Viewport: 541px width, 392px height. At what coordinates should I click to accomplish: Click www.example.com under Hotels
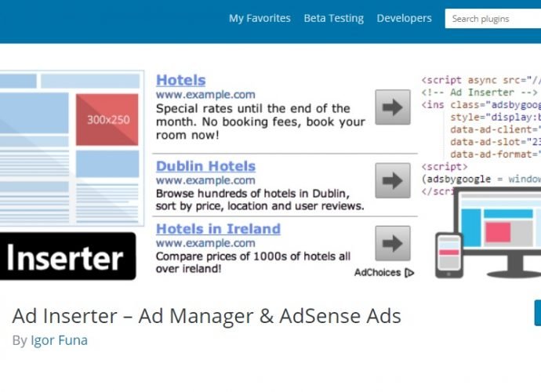[x=205, y=94]
